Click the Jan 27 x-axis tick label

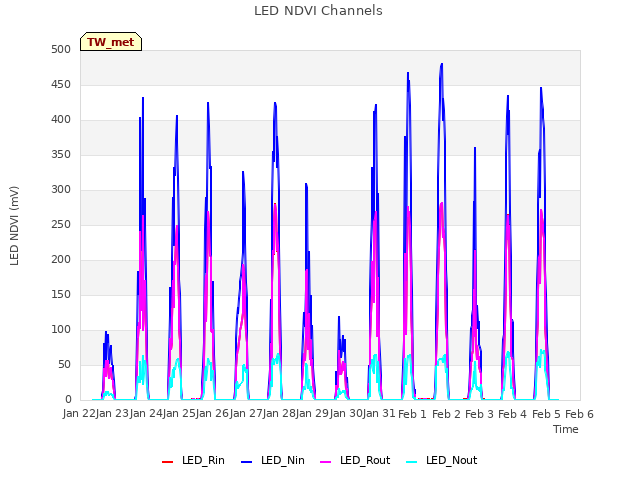(246, 413)
